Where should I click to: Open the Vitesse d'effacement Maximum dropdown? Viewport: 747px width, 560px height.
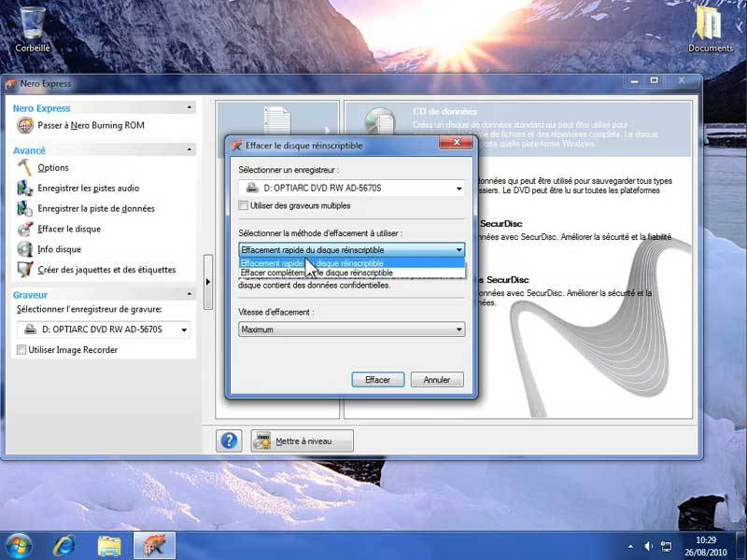coord(352,329)
